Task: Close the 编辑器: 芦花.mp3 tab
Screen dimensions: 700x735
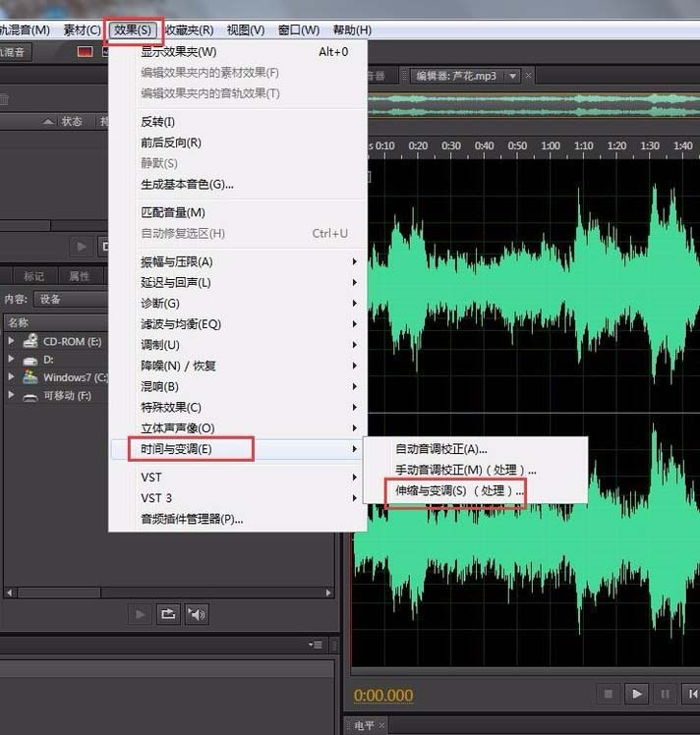Action: (x=528, y=76)
